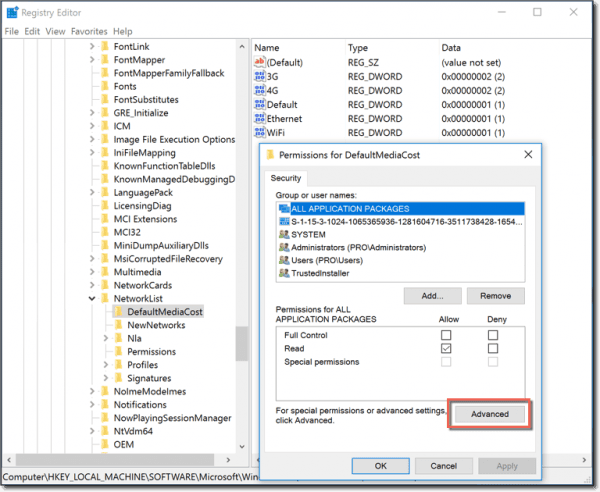
Task: Click the NetworkList folder icon
Action: pyautogui.click(x=105, y=298)
